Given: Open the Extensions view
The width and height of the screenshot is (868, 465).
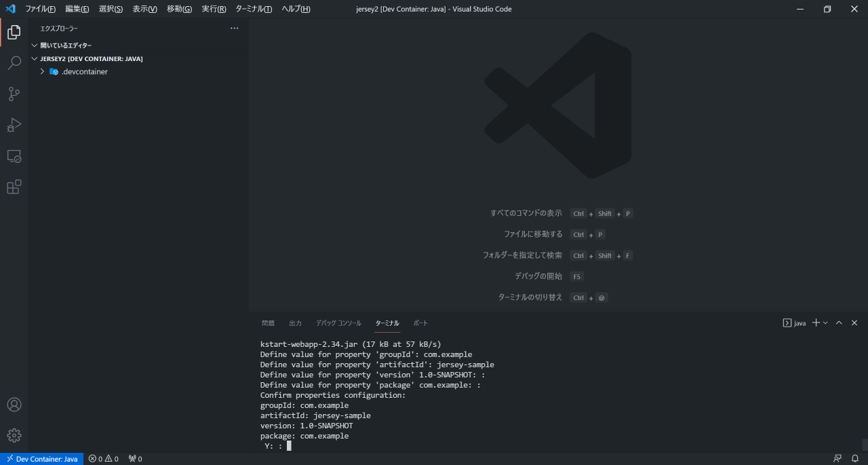Looking at the screenshot, I should pyautogui.click(x=14, y=187).
